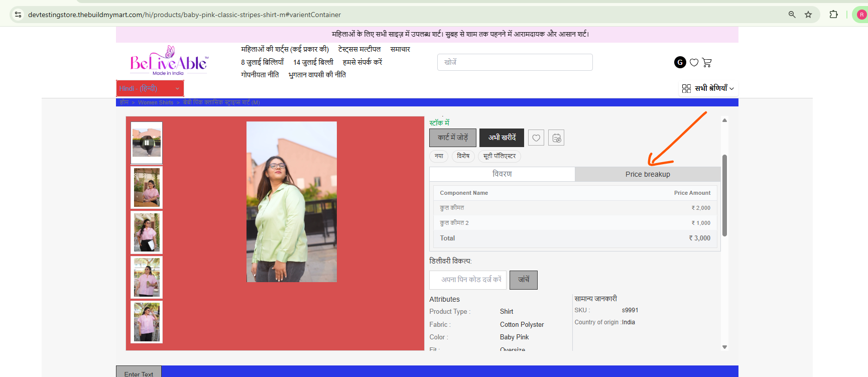Image resolution: width=868 pixels, height=377 pixels.
Task: Click the Total amount ₹ 3,000
Action: point(700,238)
